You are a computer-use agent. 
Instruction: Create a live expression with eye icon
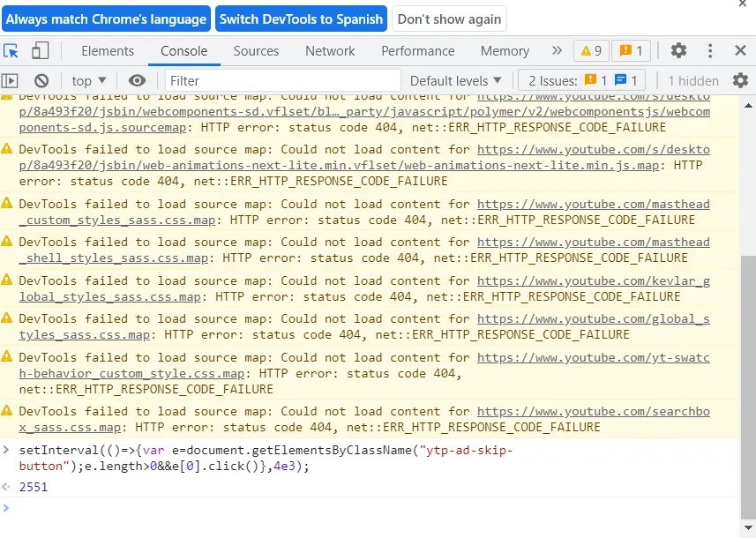[x=137, y=80]
